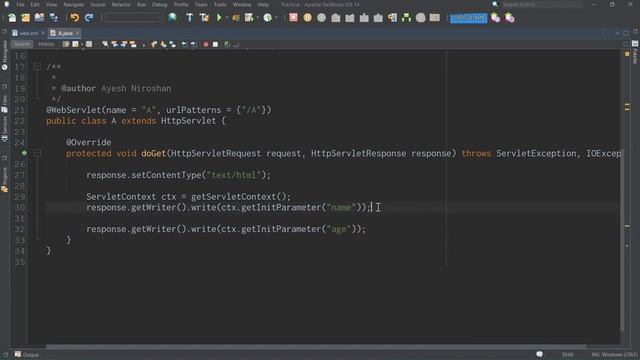The image size is (640, 360).
Task: Click the first profiler icon after memory bar
Action: (x=495, y=18)
